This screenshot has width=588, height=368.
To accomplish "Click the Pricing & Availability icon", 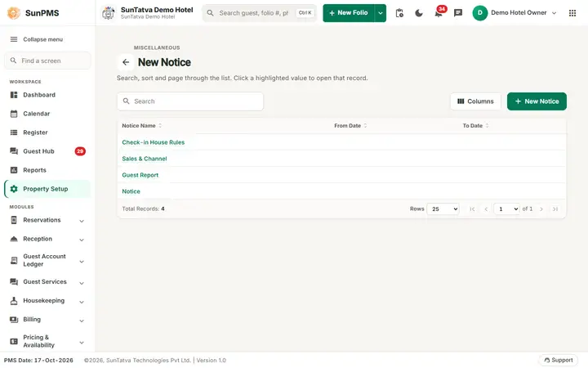I will [14, 341].
